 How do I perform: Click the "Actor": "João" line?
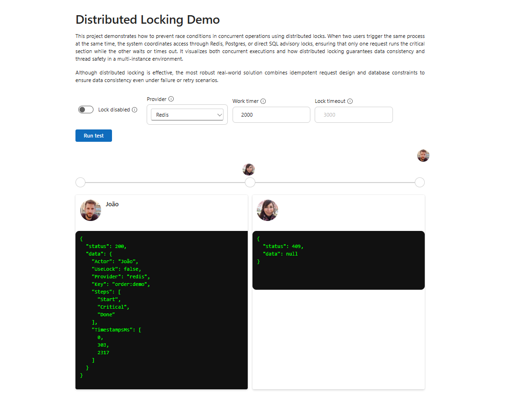point(115,262)
